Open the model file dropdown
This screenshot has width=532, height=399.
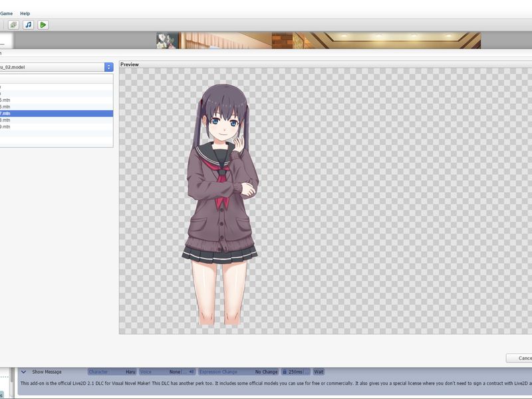(57, 67)
